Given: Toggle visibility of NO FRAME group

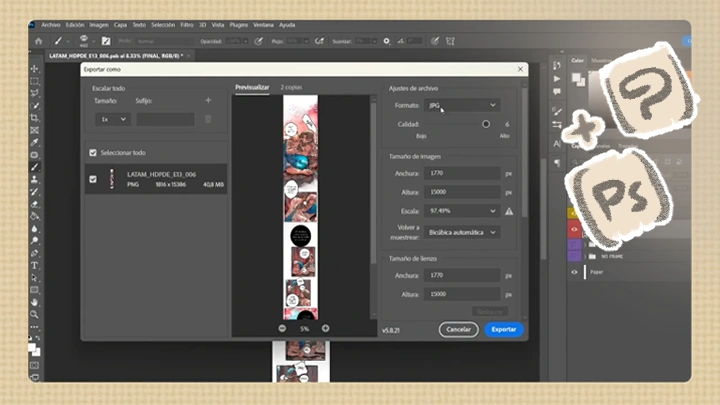Looking at the screenshot, I should point(574,256).
